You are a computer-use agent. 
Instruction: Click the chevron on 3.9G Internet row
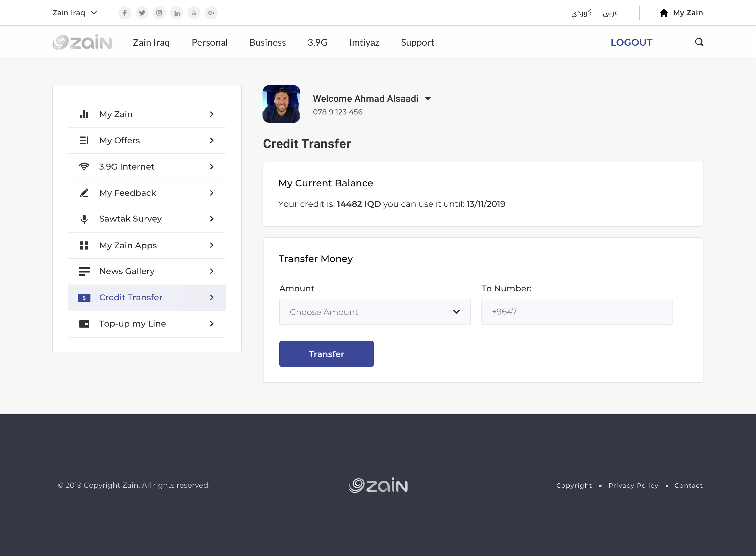tap(212, 167)
